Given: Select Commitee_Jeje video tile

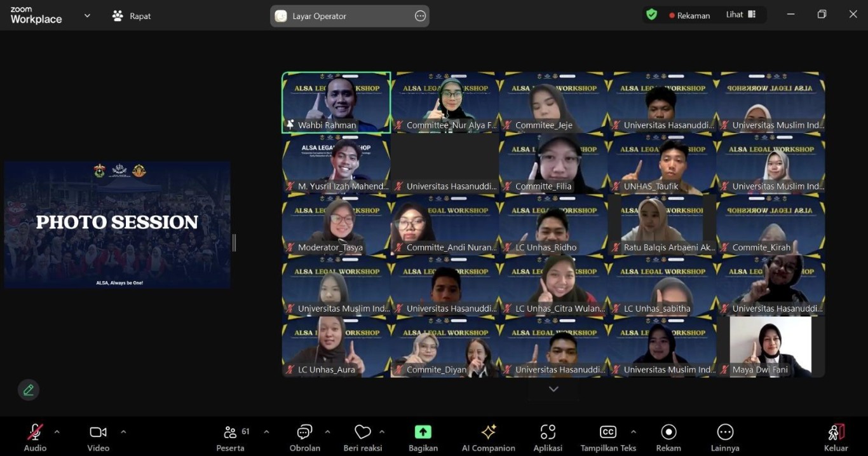Looking at the screenshot, I should (553, 102).
